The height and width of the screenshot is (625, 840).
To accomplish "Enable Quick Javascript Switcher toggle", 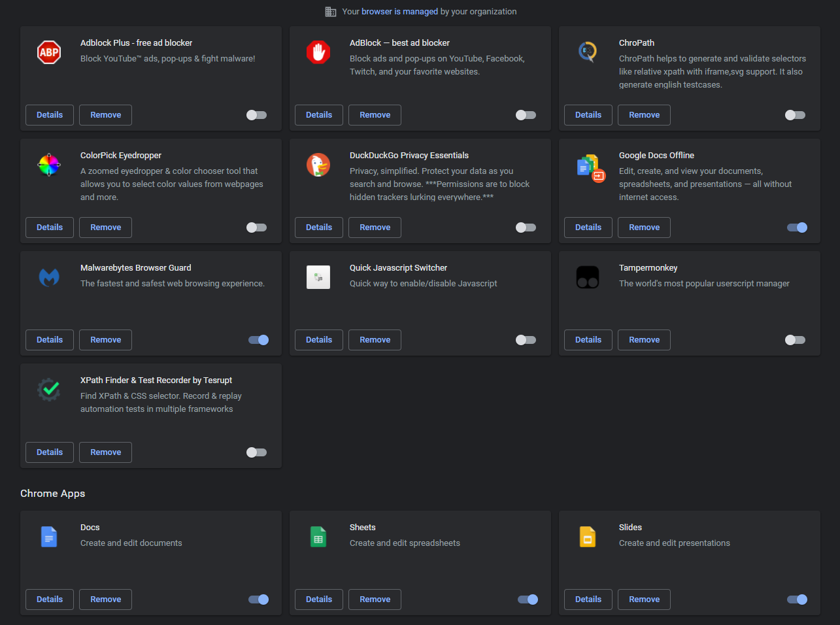I will click(526, 340).
